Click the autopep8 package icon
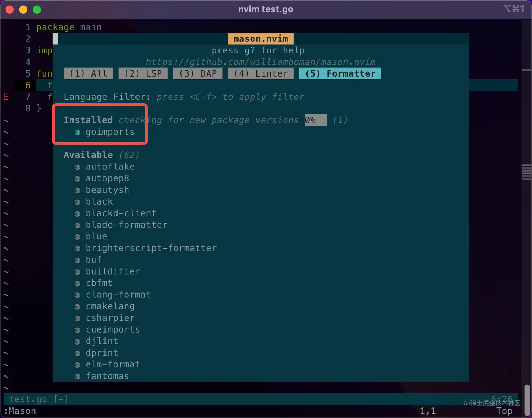This screenshot has height=418, width=532. [77, 179]
